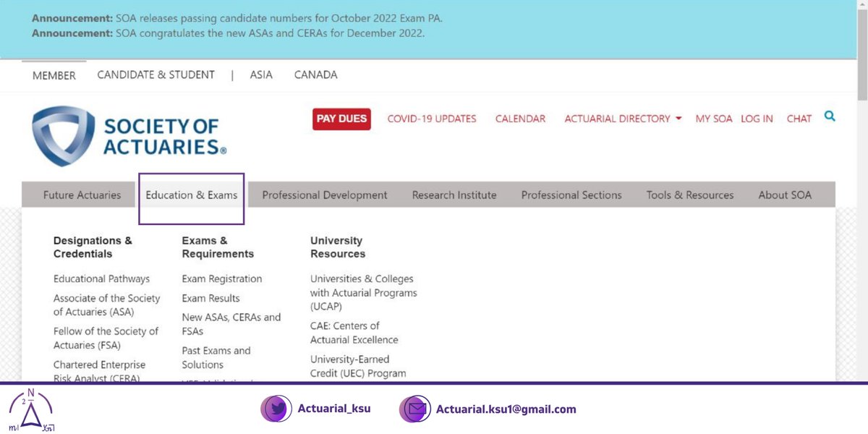The height and width of the screenshot is (434, 868).
Task: Open the Education & Exams menu
Action: tap(192, 195)
